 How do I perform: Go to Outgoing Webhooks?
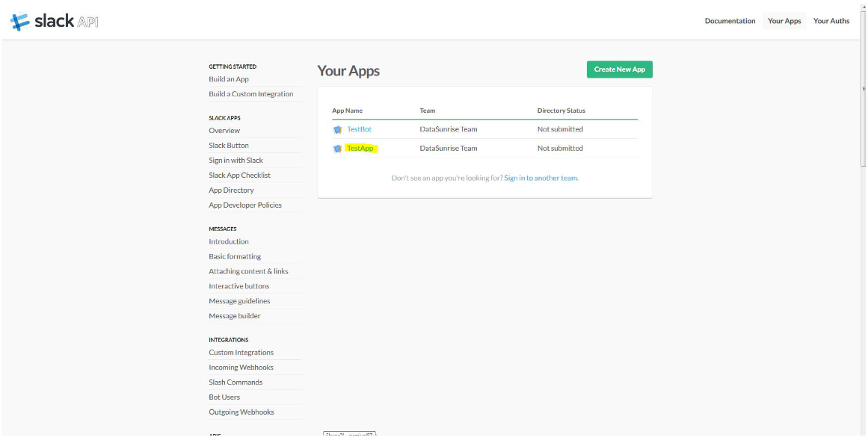(241, 412)
